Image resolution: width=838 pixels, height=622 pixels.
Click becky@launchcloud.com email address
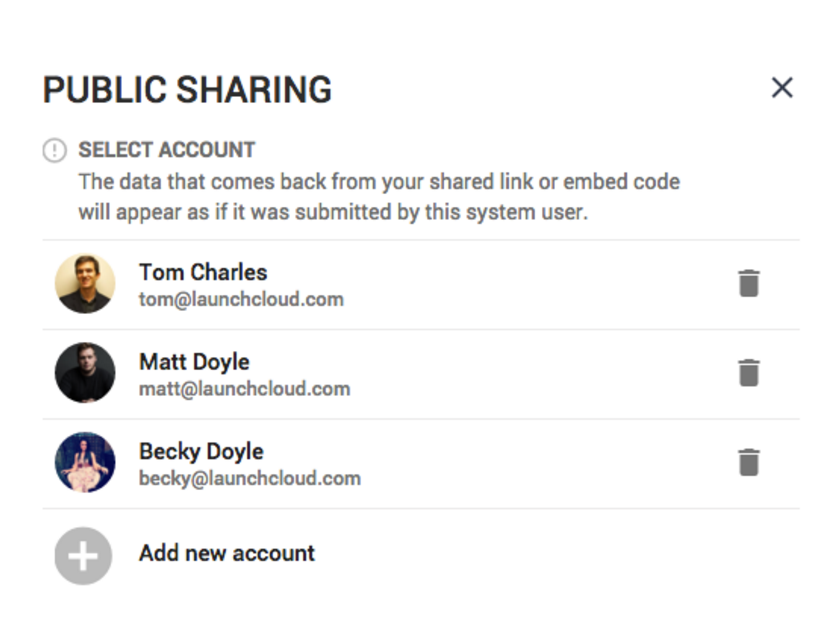250,478
